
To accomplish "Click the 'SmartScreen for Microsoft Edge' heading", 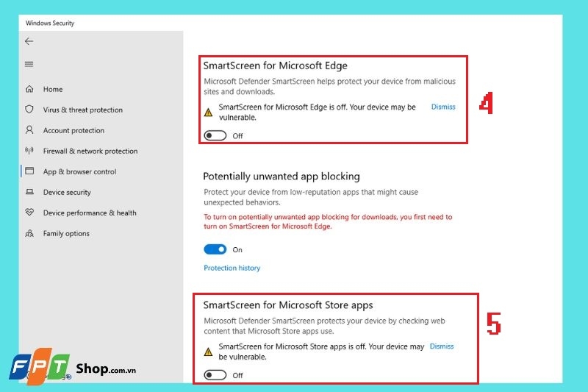I will 275,65.
